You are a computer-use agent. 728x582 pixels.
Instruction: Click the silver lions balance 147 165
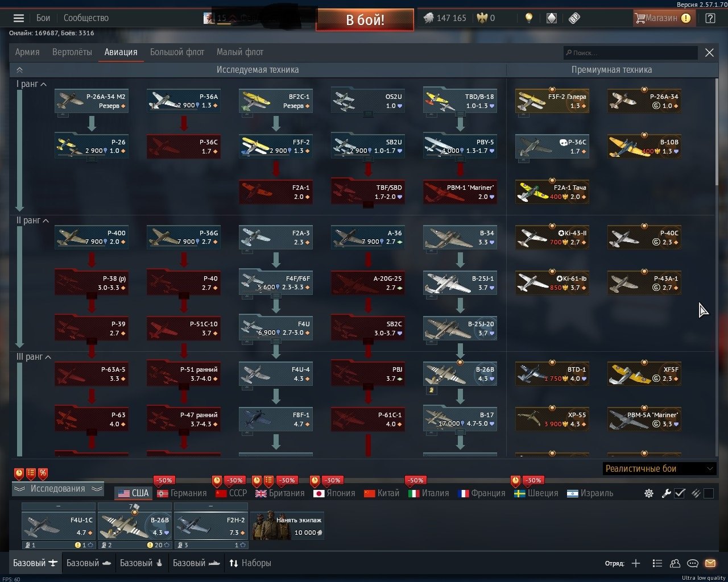[x=445, y=18]
